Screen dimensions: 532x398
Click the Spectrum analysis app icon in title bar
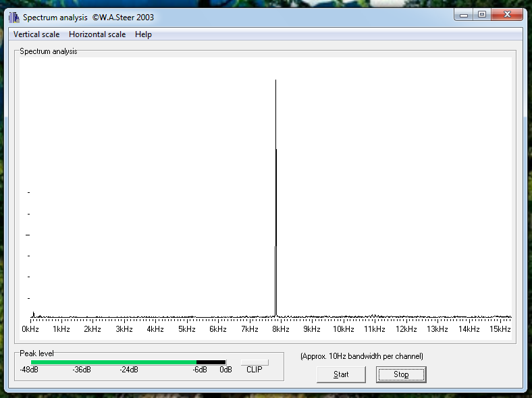(14, 17)
